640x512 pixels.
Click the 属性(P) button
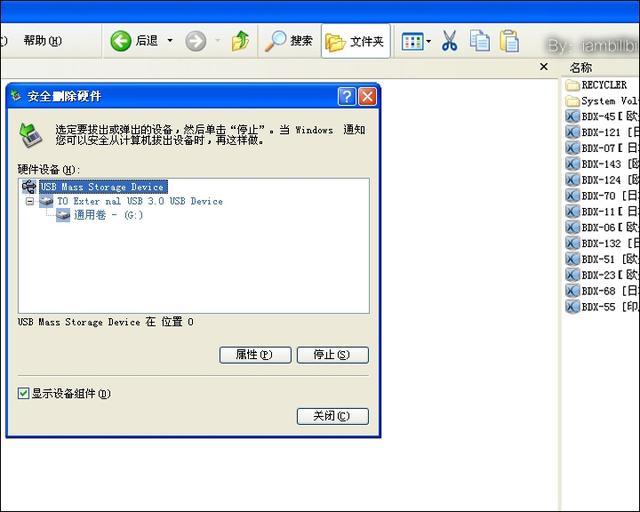coord(255,355)
